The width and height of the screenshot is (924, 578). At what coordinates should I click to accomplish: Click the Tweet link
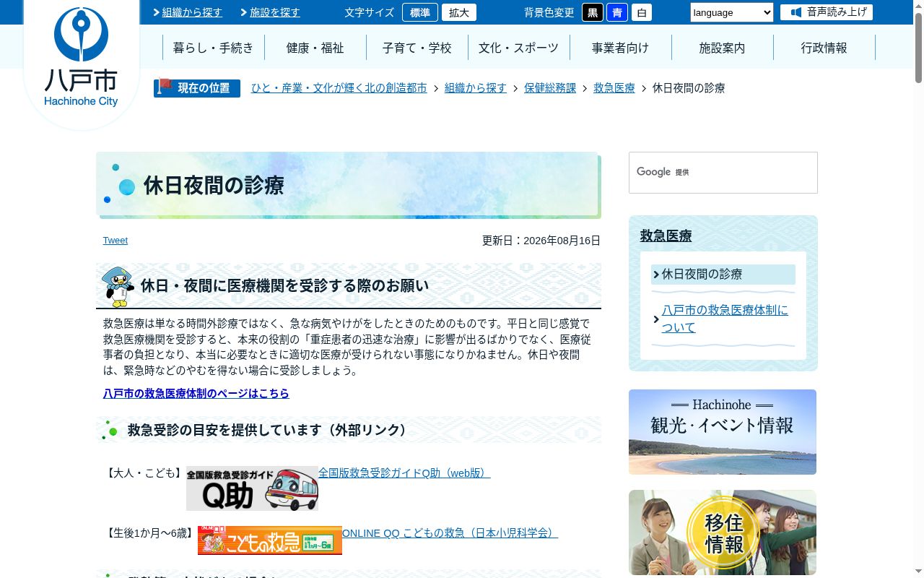pos(115,241)
